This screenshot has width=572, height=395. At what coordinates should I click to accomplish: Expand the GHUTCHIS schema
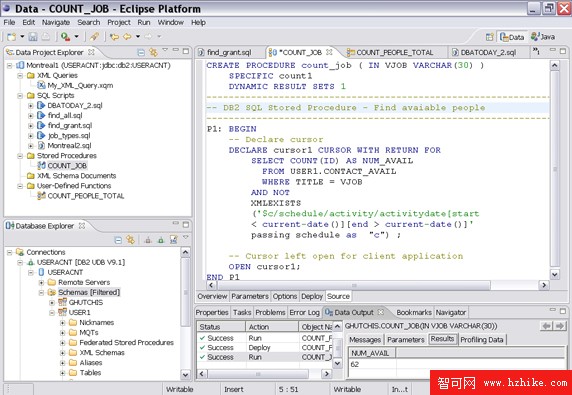tap(52, 303)
